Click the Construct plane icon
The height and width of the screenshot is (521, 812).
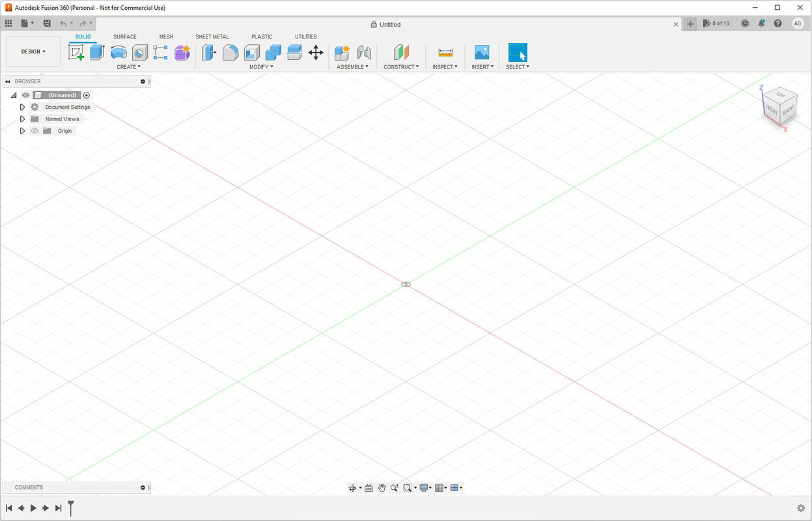401,53
